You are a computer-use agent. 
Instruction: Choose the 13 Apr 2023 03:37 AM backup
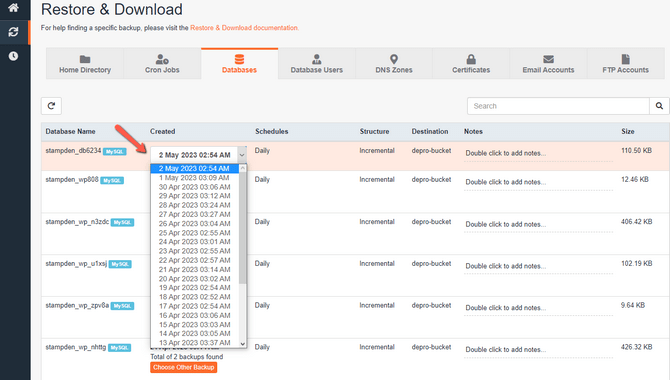194,343
